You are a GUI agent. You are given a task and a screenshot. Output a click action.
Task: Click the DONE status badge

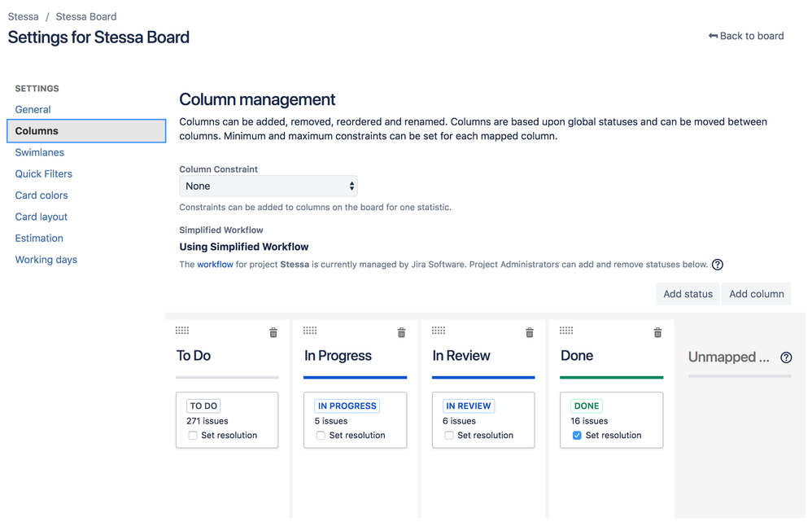(587, 406)
